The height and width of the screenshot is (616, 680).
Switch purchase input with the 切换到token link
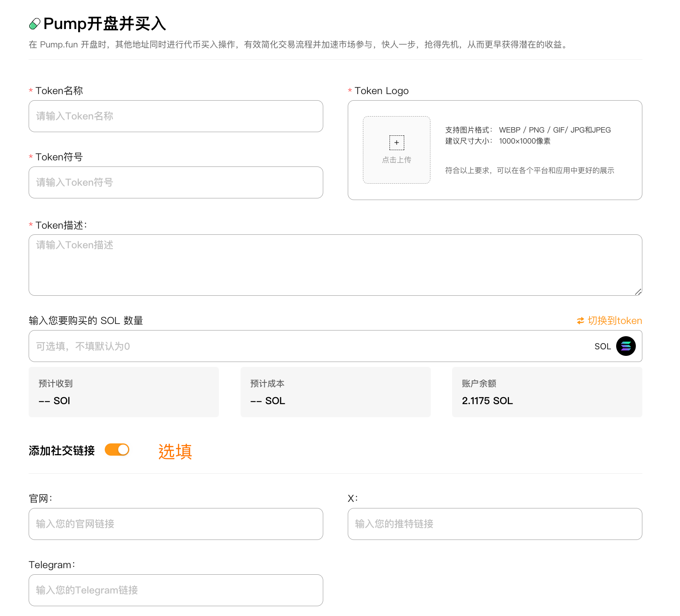[x=615, y=321]
